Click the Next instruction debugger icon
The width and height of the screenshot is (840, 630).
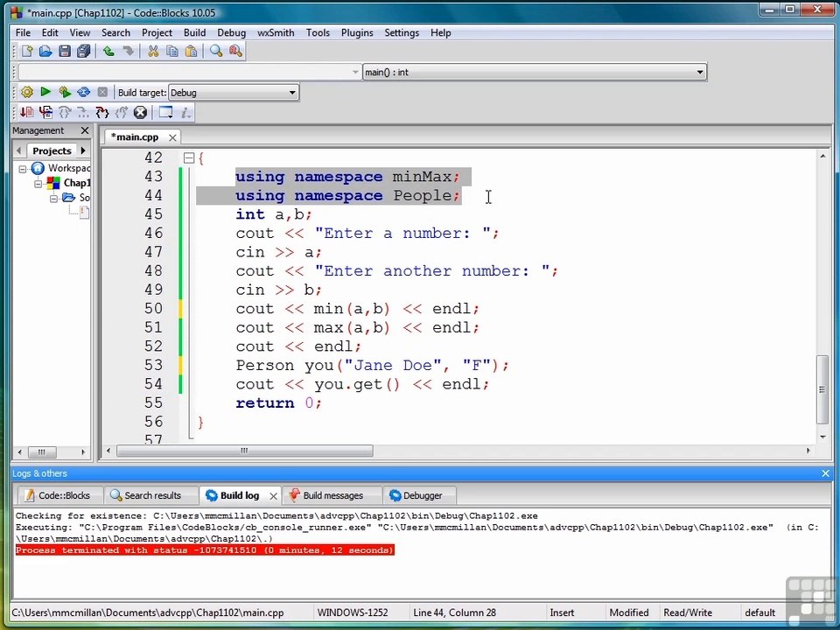83,113
